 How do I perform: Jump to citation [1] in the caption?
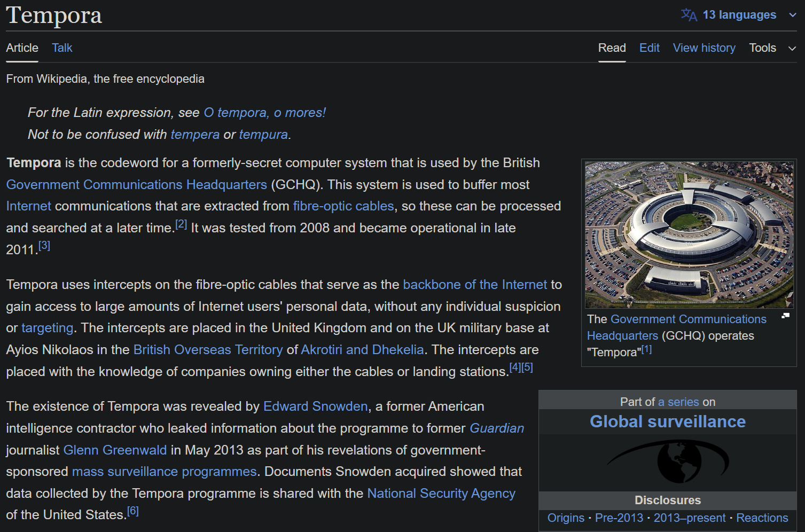(x=647, y=349)
